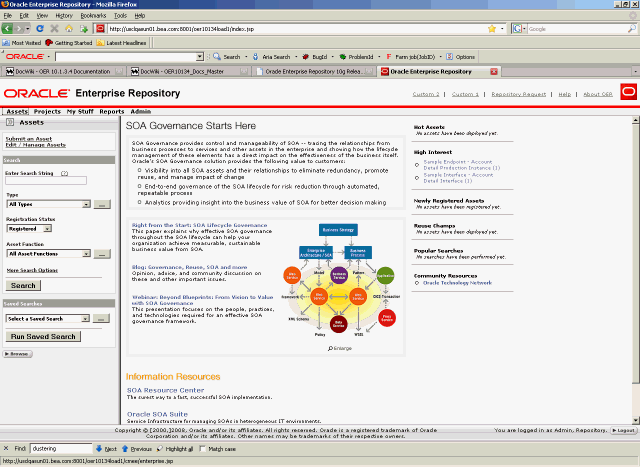This screenshot has height=467, width=640.
Task: Click the ellipsis button beside All Asset Functions
Action: [x=102, y=254]
